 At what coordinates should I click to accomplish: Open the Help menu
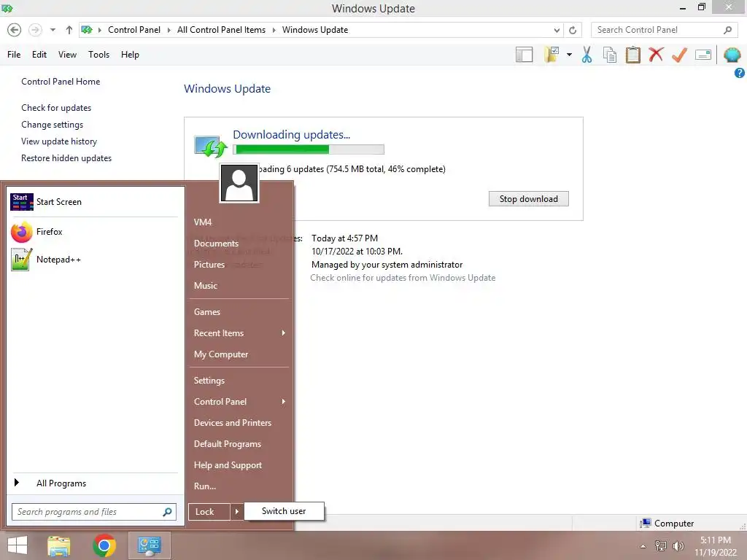[x=130, y=55]
